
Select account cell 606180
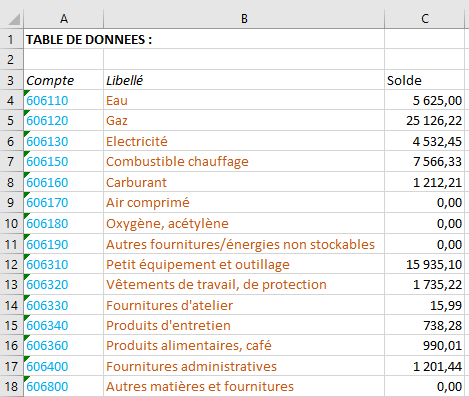click(x=64, y=223)
